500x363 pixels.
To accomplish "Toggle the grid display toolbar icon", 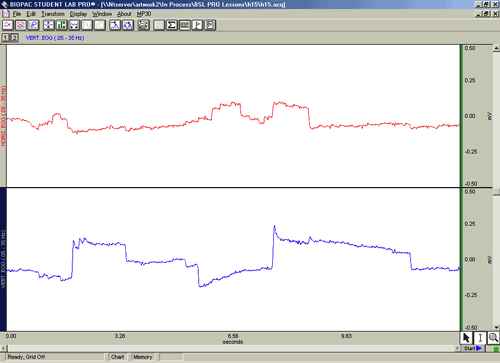I will (x=159, y=25).
